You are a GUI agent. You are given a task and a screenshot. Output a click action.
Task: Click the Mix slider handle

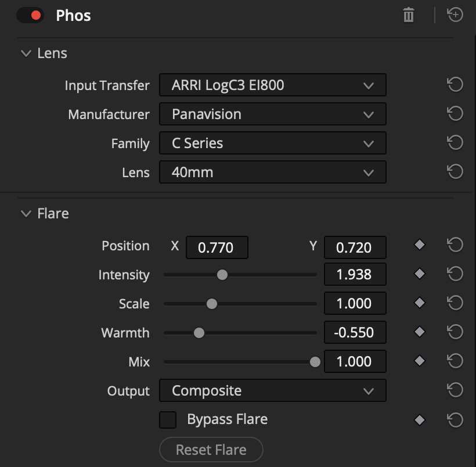point(315,362)
